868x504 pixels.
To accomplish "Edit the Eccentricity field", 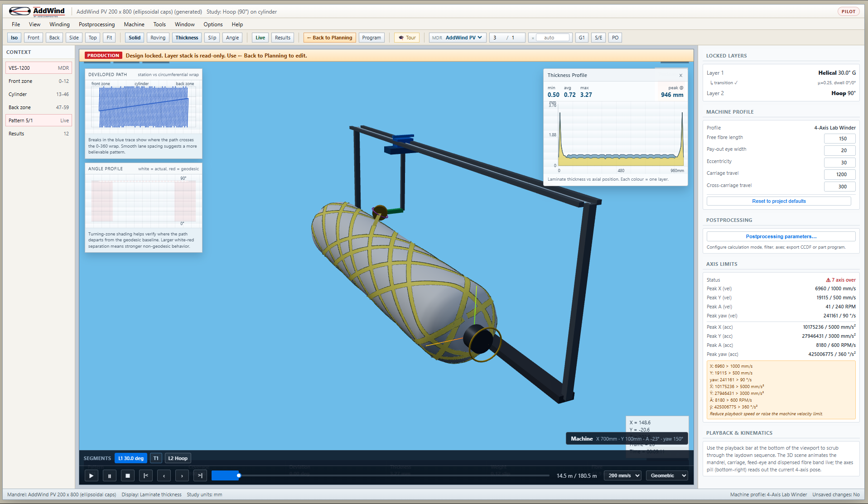I will tap(839, 163).
